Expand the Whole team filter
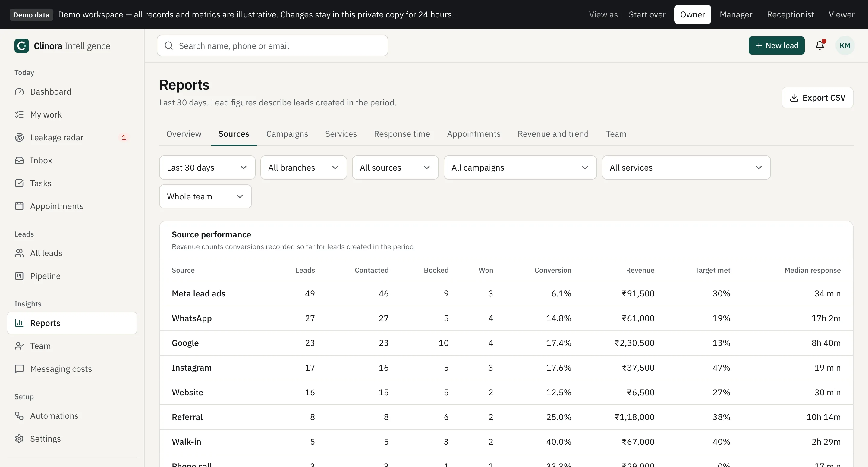Screen dimensions: 868x467 tap(205, 196)
